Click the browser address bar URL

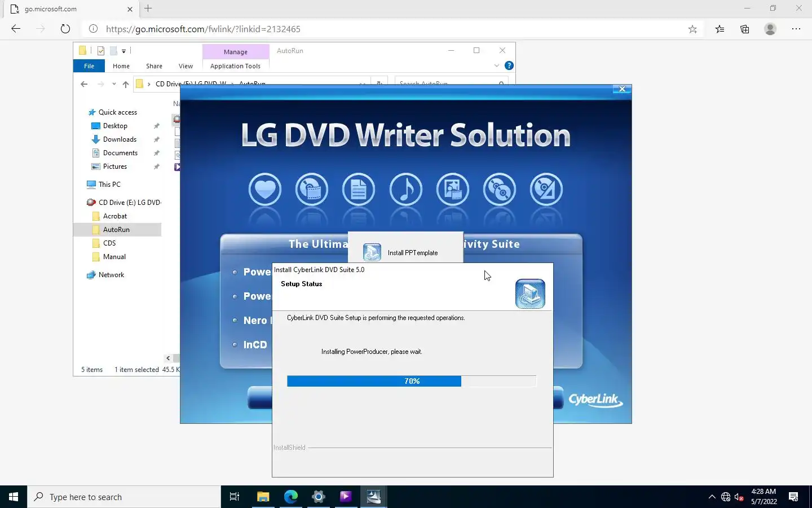click(x=203, y=29)
